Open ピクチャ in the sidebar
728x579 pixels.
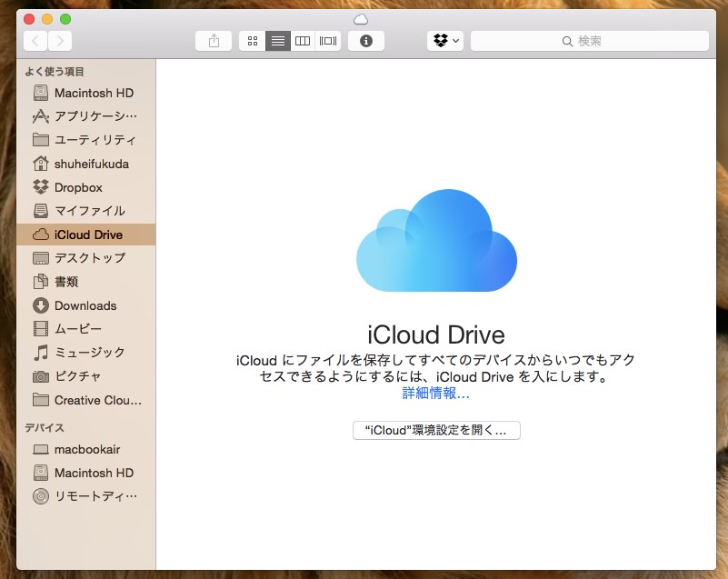pos(86,376)
